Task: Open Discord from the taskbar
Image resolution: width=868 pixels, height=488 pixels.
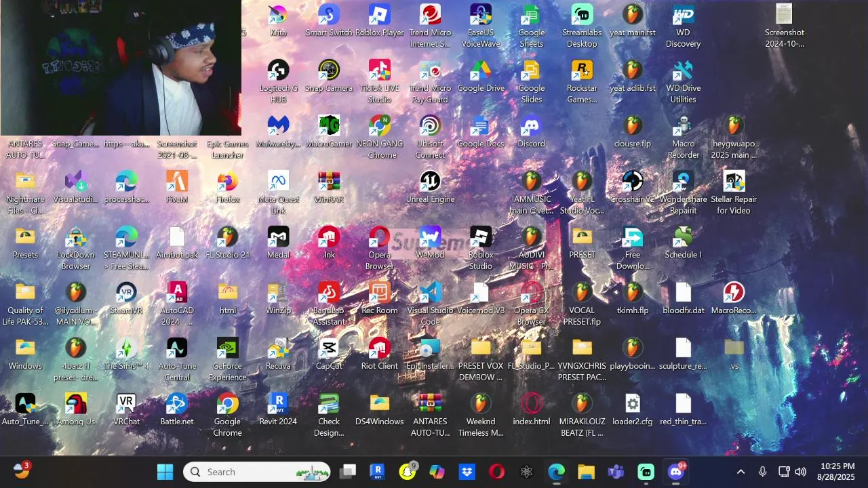Action: click(x=676, y=472)
